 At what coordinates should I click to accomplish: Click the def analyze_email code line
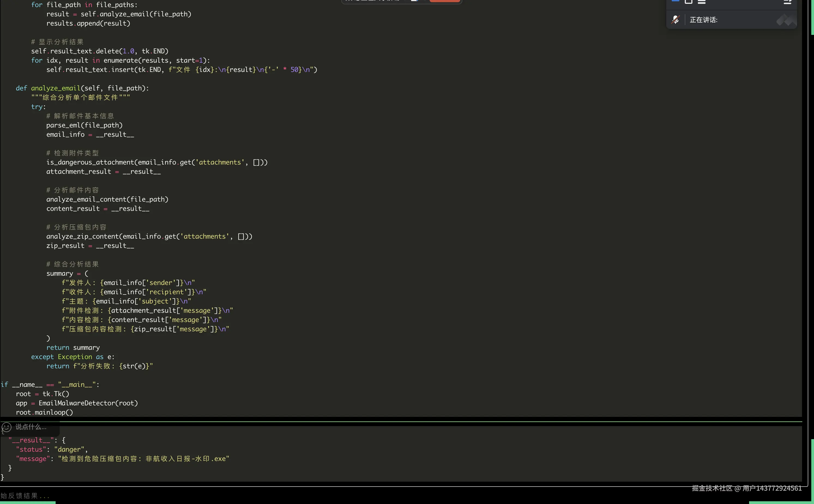(x=82, y=88)
